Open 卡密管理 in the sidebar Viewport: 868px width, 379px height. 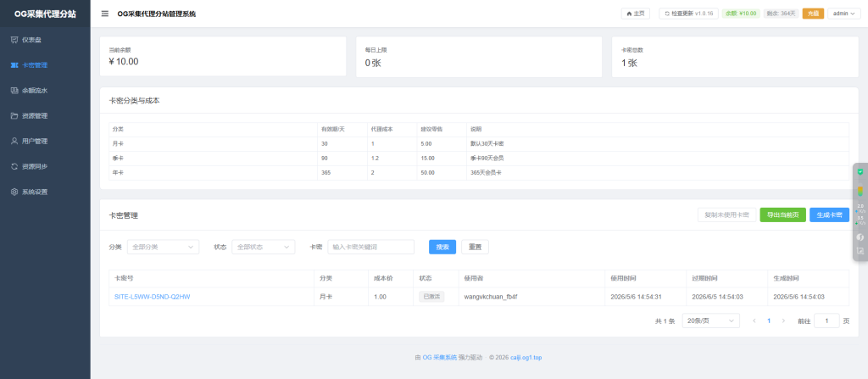(x=45, y=64)
